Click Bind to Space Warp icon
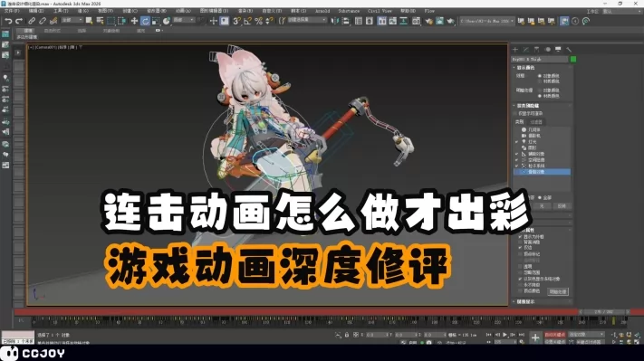This screenshot has height=361, width=644. [x=53, y=21]
